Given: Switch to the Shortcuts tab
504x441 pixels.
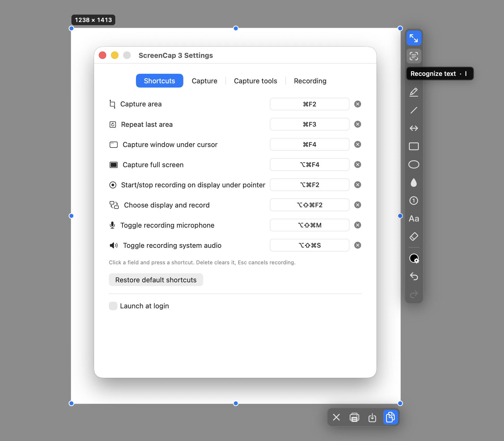Looking at the screenshot, I should 160,81.
